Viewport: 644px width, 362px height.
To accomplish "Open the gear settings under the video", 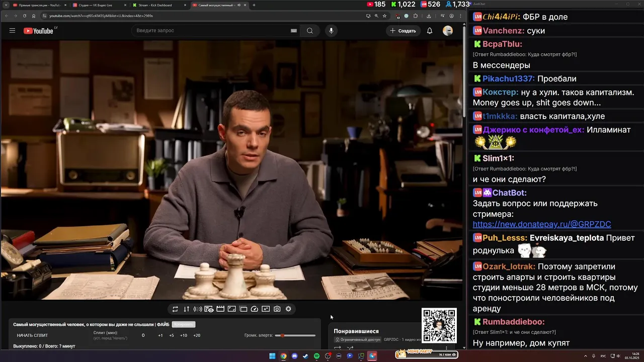I will pyautogui.click(x=288, y=309).
